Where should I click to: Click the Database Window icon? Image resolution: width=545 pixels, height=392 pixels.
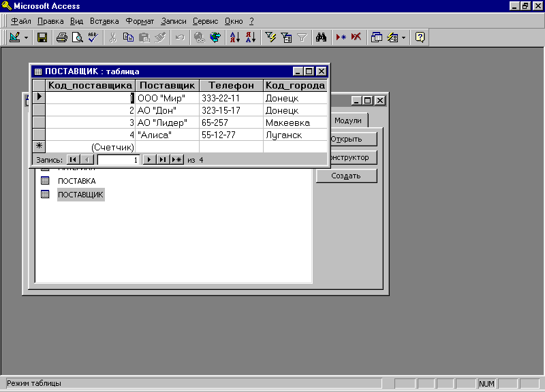coord(377,37)
